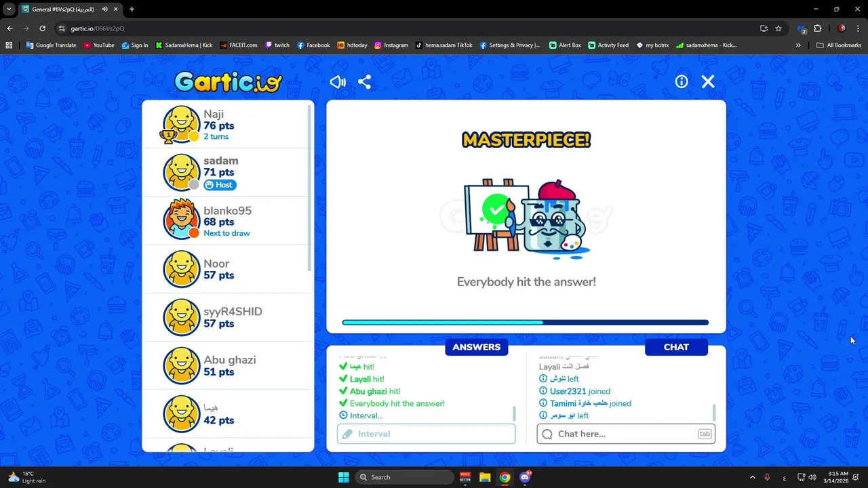
Task: Open the Instagram bookmark
Action: click(x=391, y=45)
